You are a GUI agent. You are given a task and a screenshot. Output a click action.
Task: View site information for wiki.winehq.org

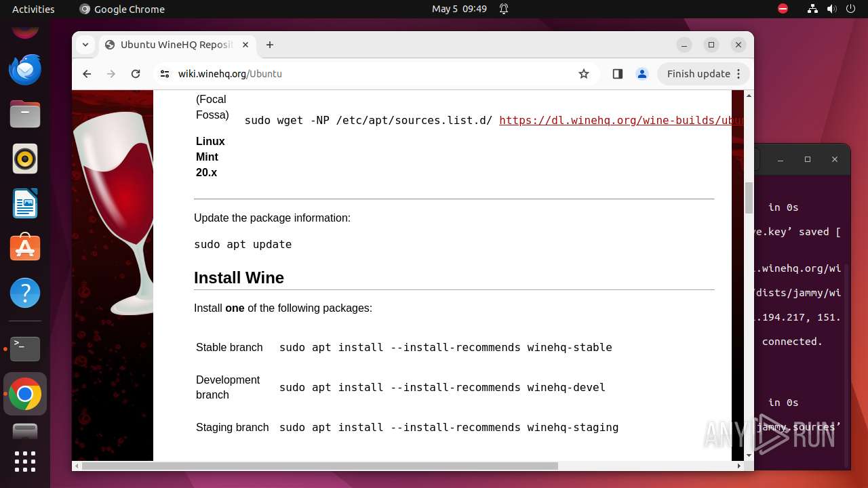pos(163,74)
